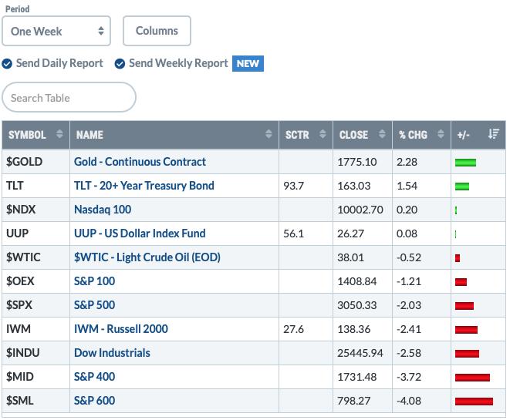Viewport: 510px width, 420px height.
Task: Click the SCTR value 56.1
Action: click(x=293, y=234)
